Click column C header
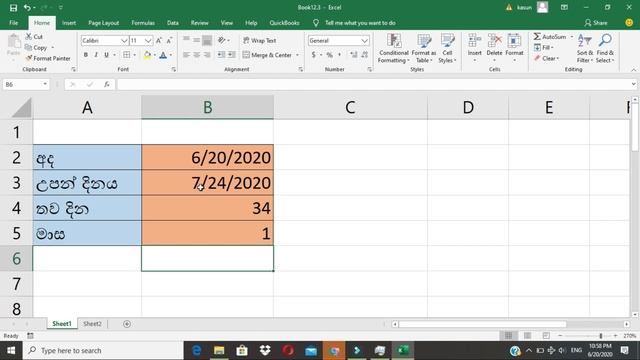The height and width of the screenshot is (360, 640). (350, 107)
